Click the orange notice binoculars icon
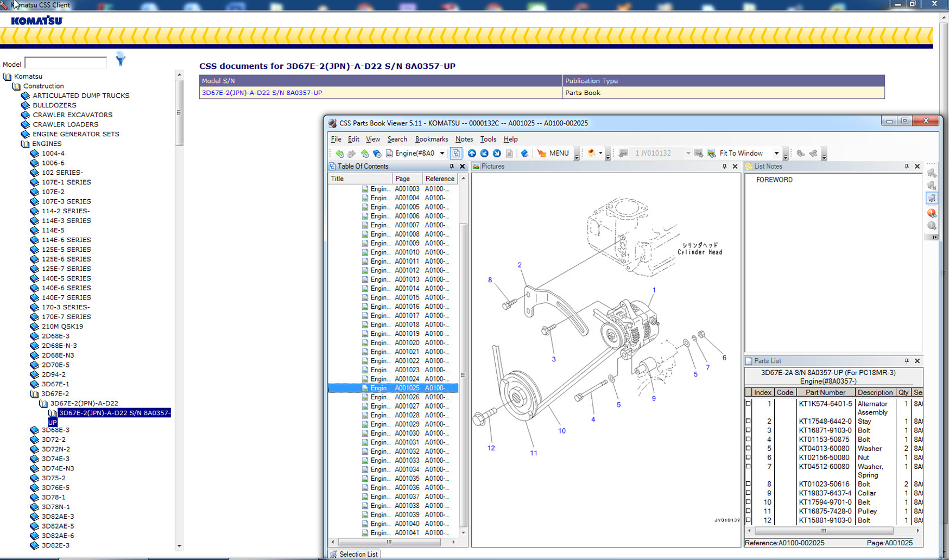The height and width of the screenshot is (560, 949). pos(932,213)
